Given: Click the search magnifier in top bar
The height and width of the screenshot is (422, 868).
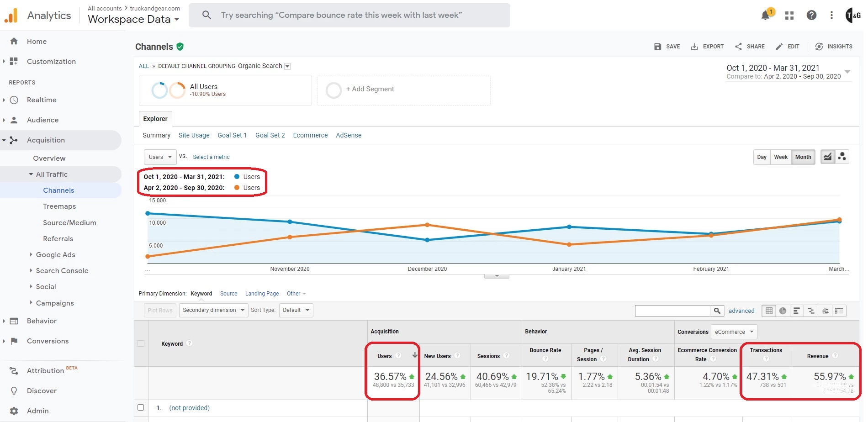Looking at the screenshot, I should [x=206, y=15].
